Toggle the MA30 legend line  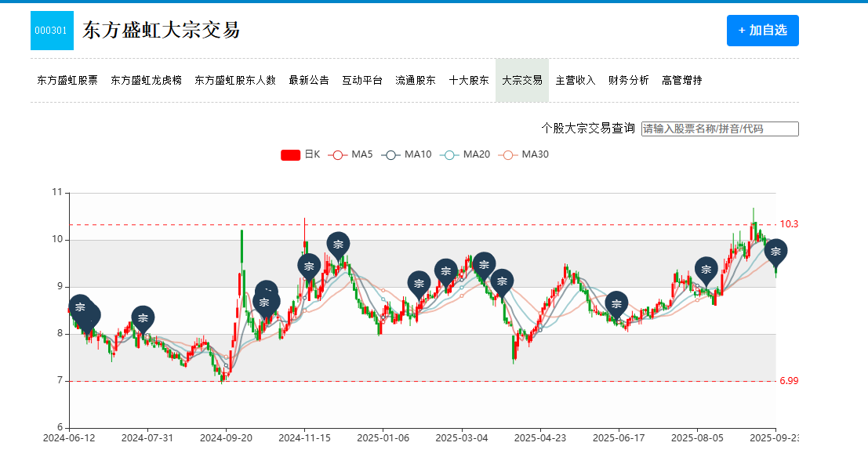click(x=524, y=155)
